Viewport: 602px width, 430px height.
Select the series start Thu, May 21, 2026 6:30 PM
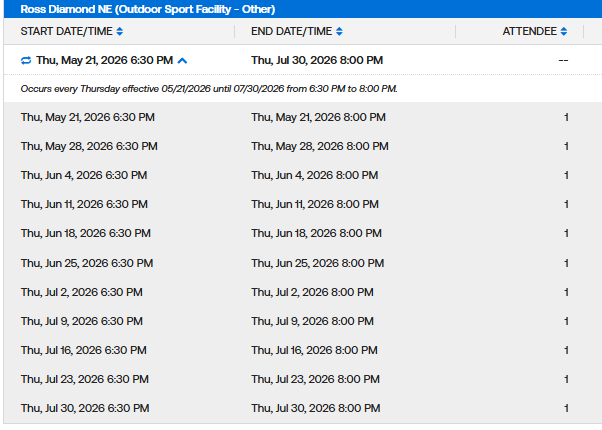104,61
